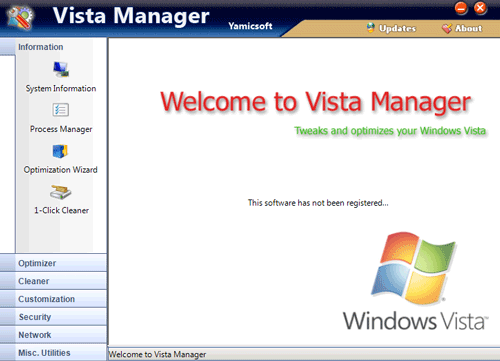Open the Misc. Utilities category
The height and width of the screenshot is (361, 500).
[53, 353]
